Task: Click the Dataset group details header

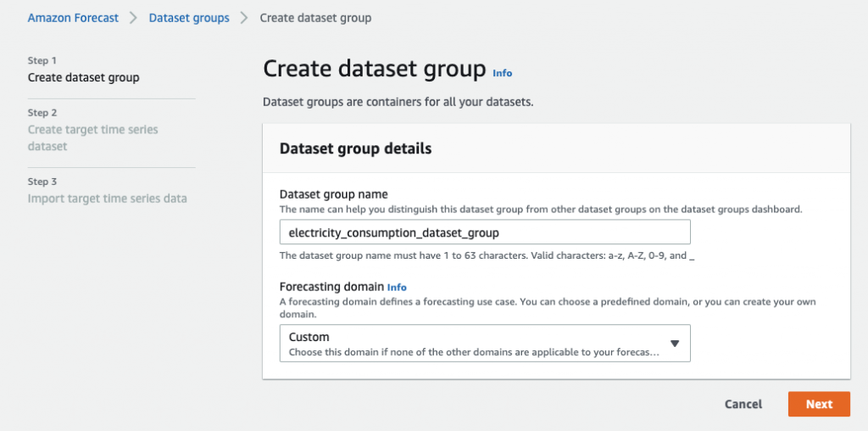Action: pyautogui.click(x=355, y=148)
